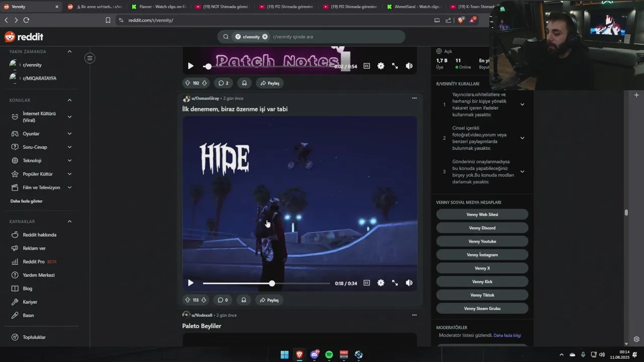Open the Venny Kick button
644x362 pixels.
[482, 282]
